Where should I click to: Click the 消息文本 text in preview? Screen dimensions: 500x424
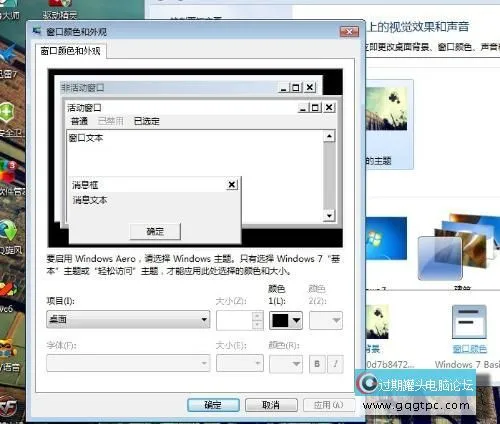[x=90, y=200]
